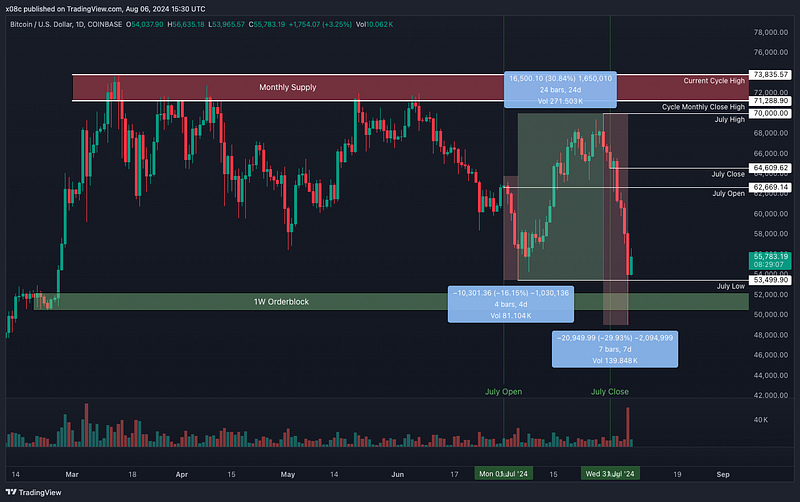Viewport: 800px width, 502px height.
Task: Click the green July Open vertical line label
Action: coord(503,392)
